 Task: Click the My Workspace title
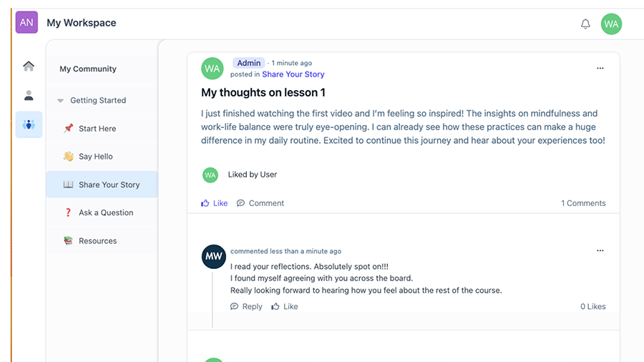tap(82, 23)
